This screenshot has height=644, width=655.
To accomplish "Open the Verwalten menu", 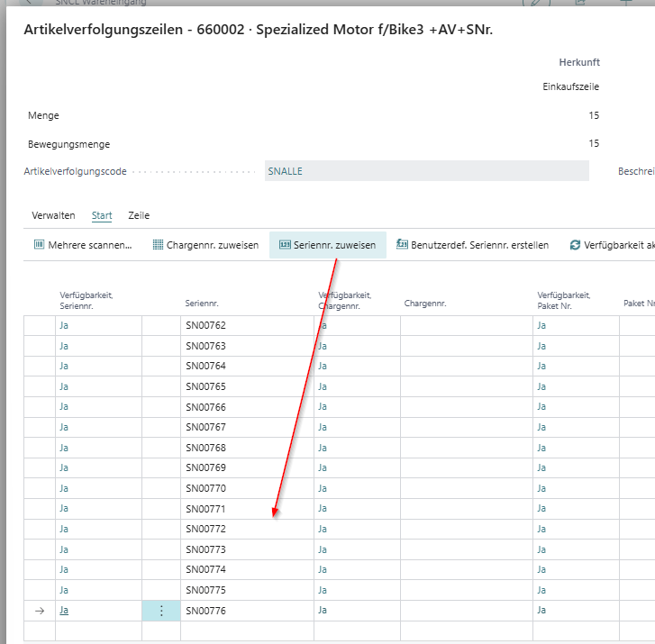I will tap(53, 216).
